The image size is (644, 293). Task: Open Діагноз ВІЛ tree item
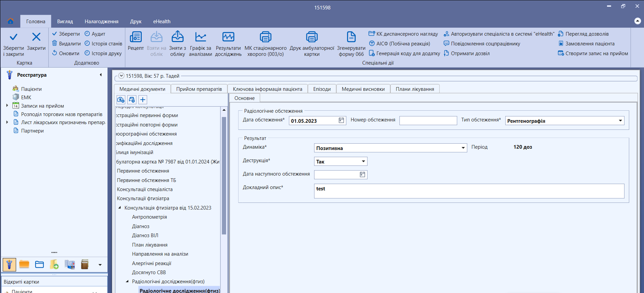145,235
